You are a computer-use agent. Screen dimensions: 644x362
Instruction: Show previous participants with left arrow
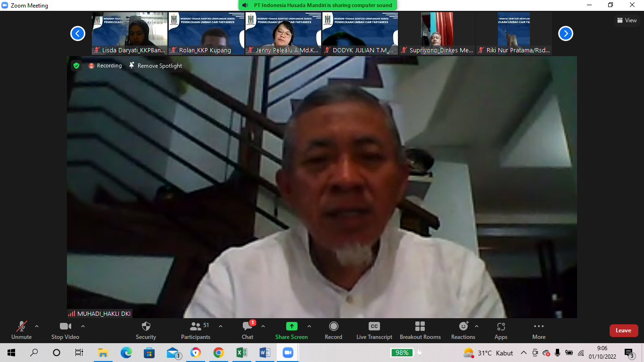(78, 33)
